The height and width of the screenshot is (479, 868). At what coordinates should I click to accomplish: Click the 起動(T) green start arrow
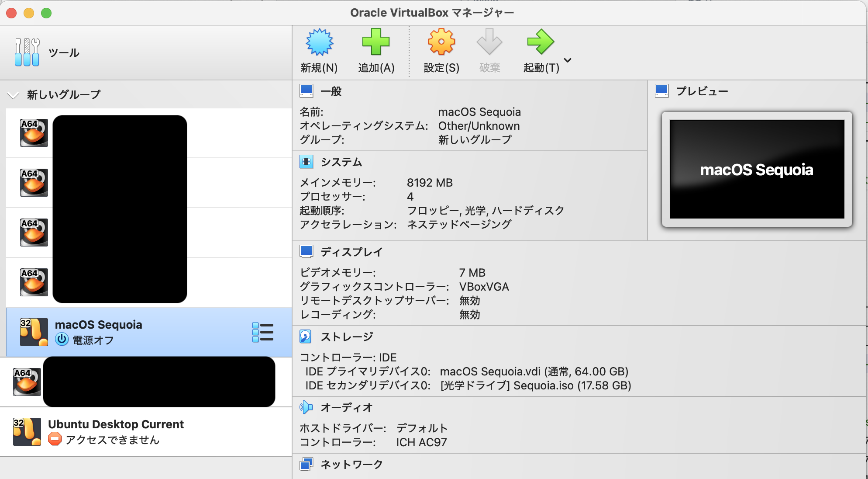click(541, 42)
